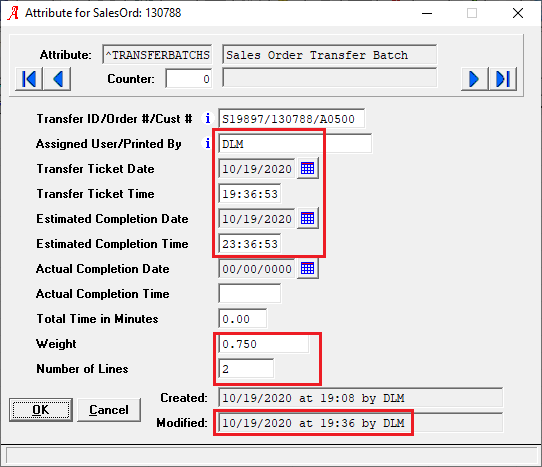Click the Counter input field
Screen dimensions: 542x467
pos(189,79)
